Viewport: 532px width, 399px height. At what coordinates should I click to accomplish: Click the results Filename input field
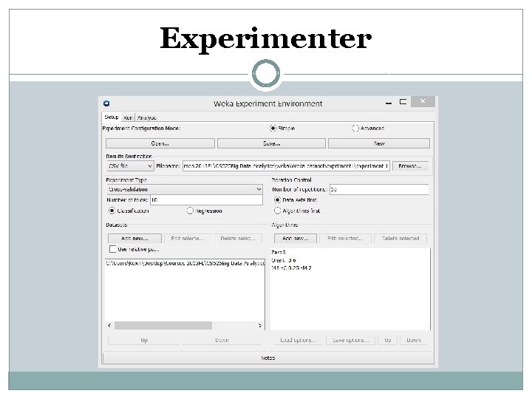coord(286,166)
